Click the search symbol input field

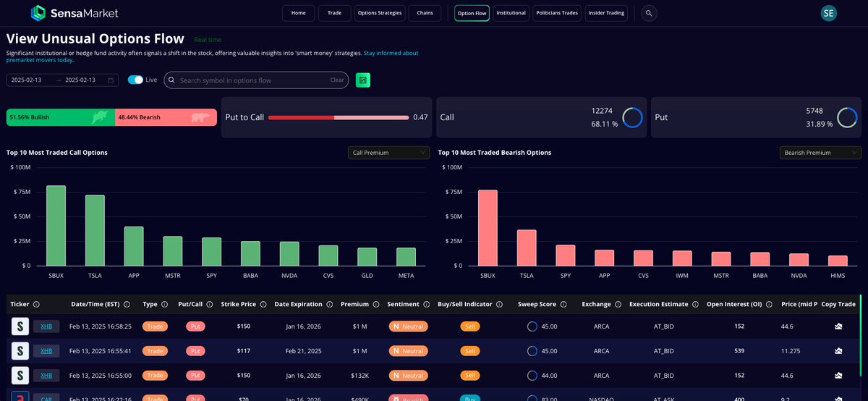coord(257,80)
